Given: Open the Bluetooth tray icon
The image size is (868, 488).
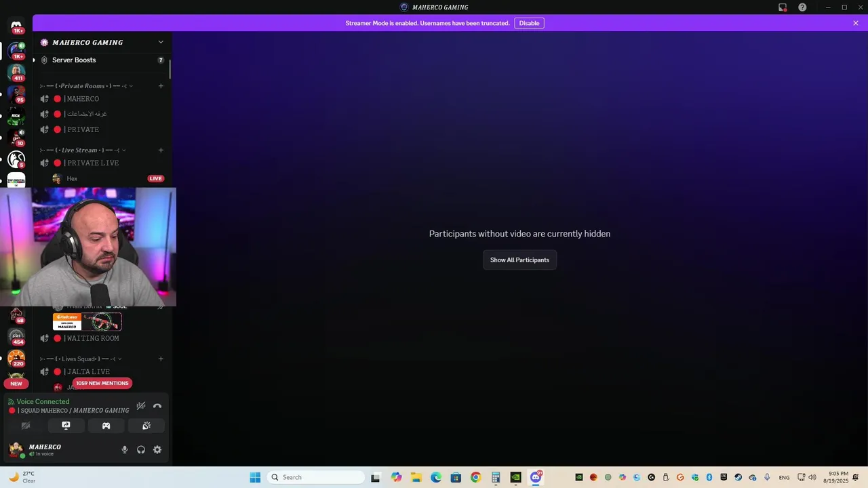Looking at the screenshot, I should click(709, 477).
